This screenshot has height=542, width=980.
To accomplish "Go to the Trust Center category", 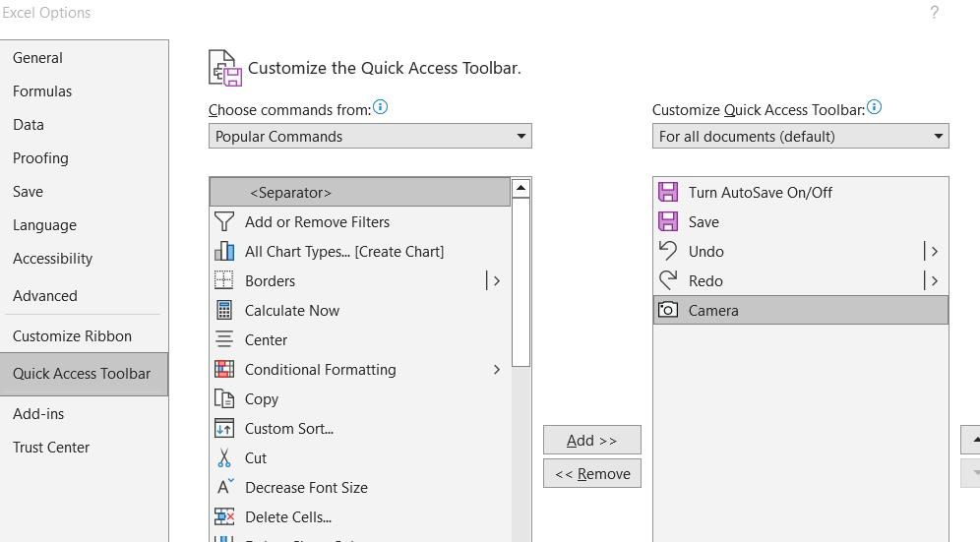I will click(x=51, y=448).
